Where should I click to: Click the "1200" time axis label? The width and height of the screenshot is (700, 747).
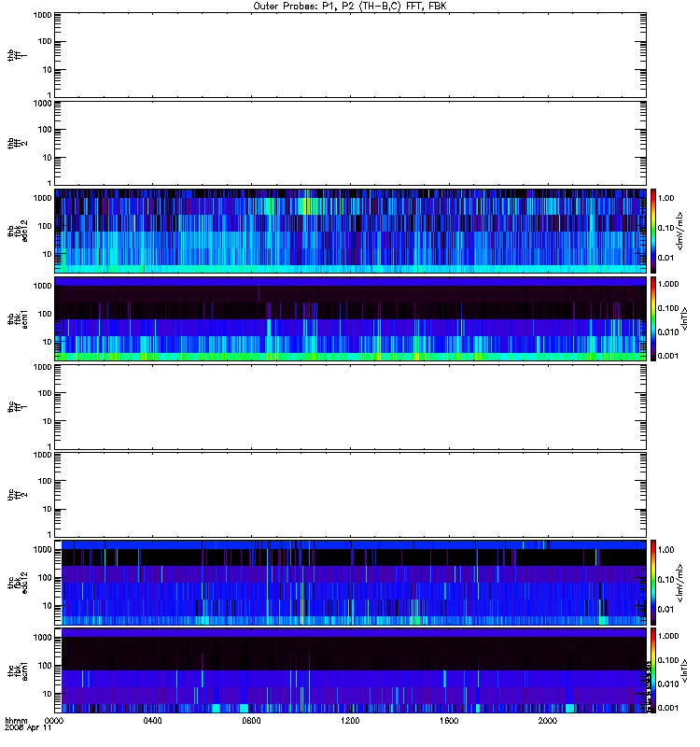coord(350,721)
